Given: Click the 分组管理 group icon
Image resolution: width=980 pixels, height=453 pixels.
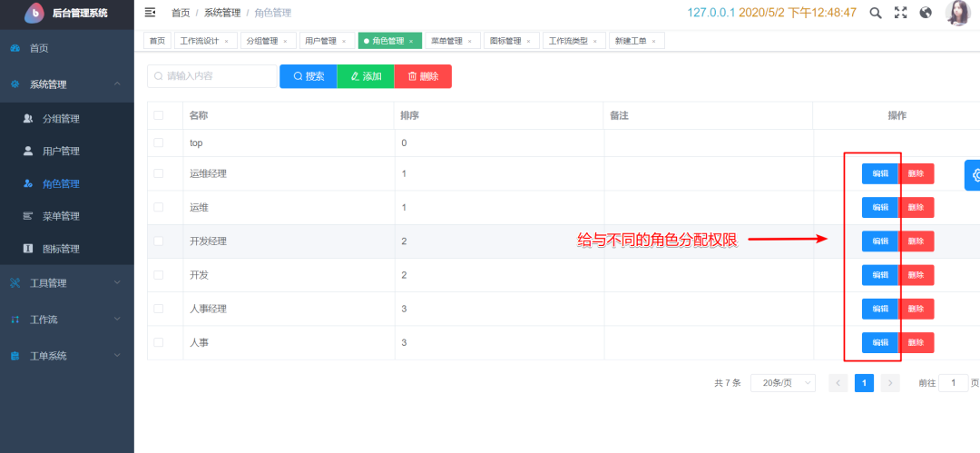Looking at the screenshot, I should coord(28,118).
